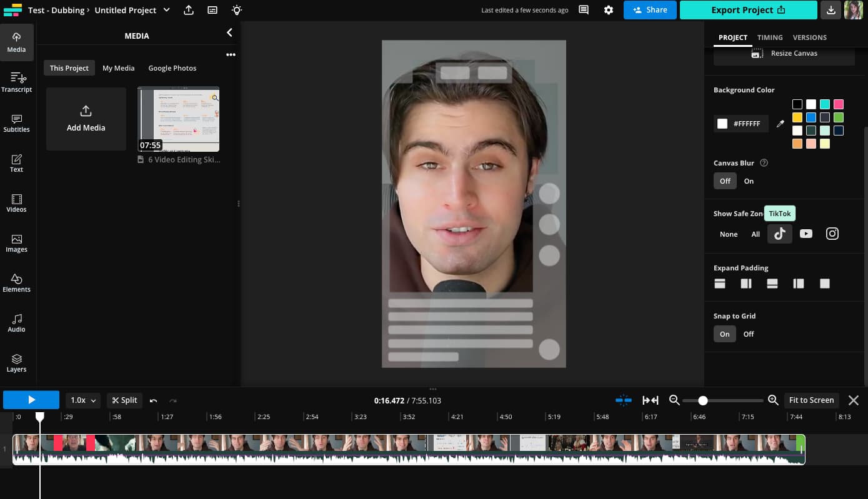Open the Transcript panel
868x499 pixels.
tap(16, 81)
